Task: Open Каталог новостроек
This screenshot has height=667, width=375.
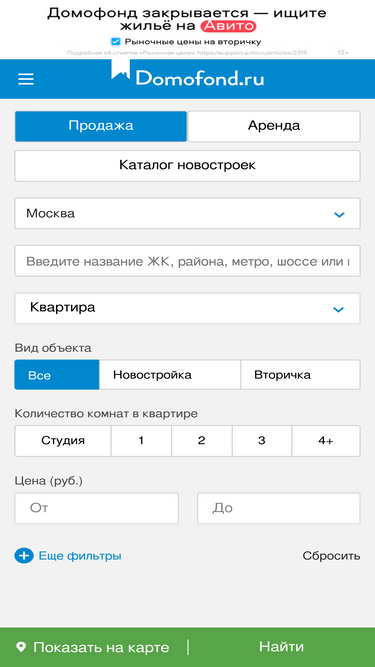Action: click(x=188, y=165)
